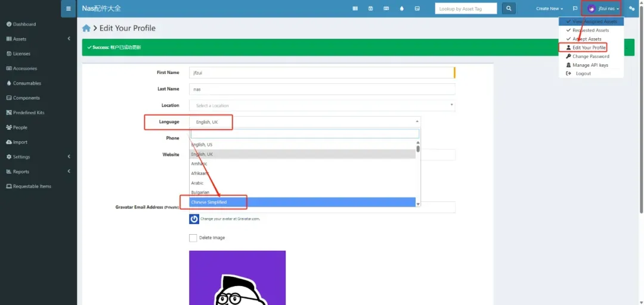Collapse the Language English, UK dropdown

305,122
